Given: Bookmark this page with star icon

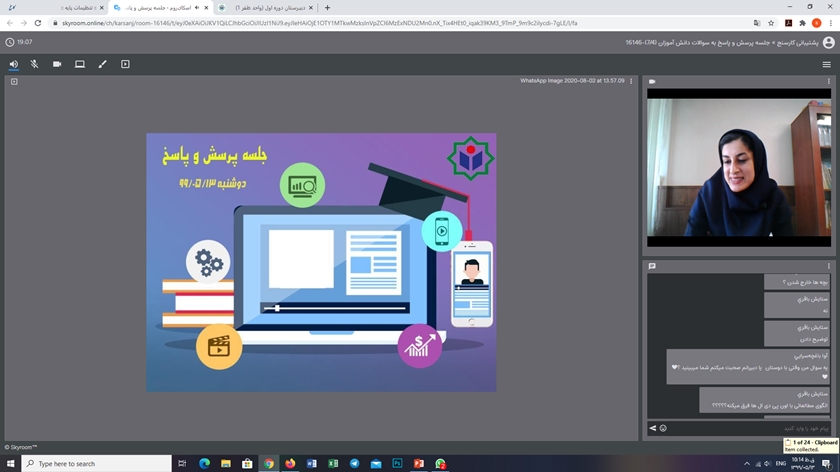Looking at the screenshot, I should [770, 23].
